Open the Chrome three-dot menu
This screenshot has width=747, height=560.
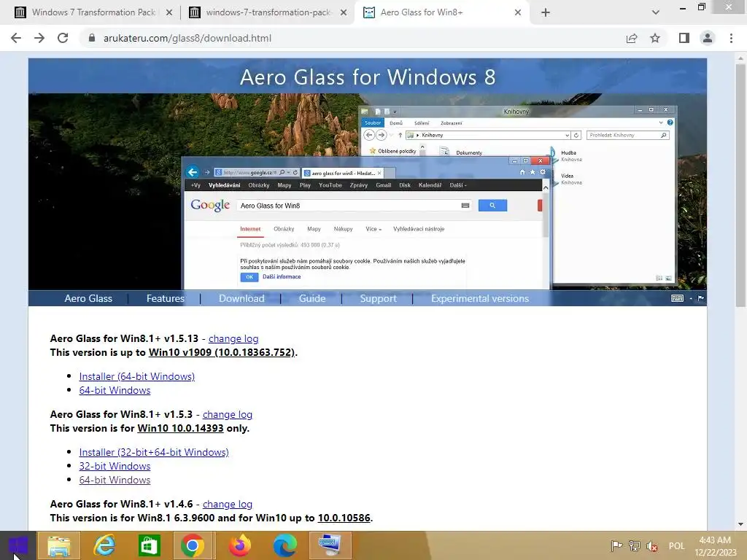point(731,38)
